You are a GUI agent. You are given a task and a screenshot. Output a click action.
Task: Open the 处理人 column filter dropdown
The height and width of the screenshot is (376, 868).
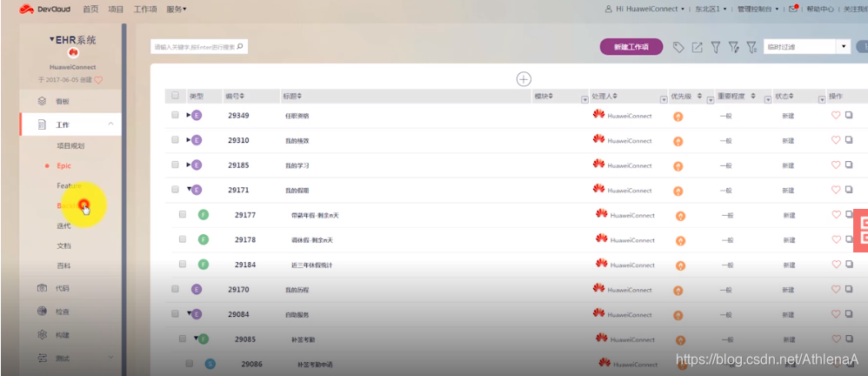[664, 99]
